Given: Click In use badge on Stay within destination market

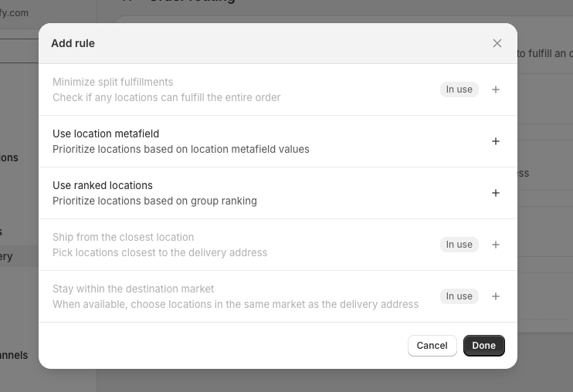Looking at the screenshot, I should 459,296.
